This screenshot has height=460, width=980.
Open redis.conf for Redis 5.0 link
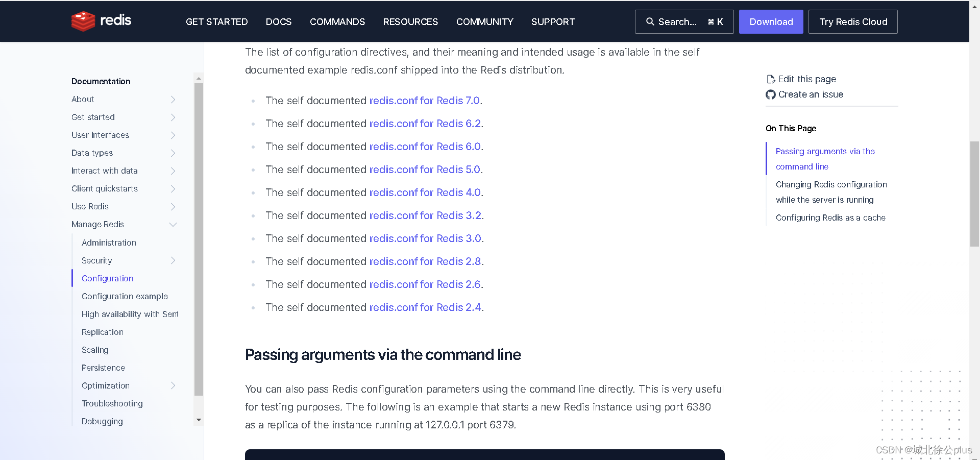pyautogui.click(x=425, y=170)
